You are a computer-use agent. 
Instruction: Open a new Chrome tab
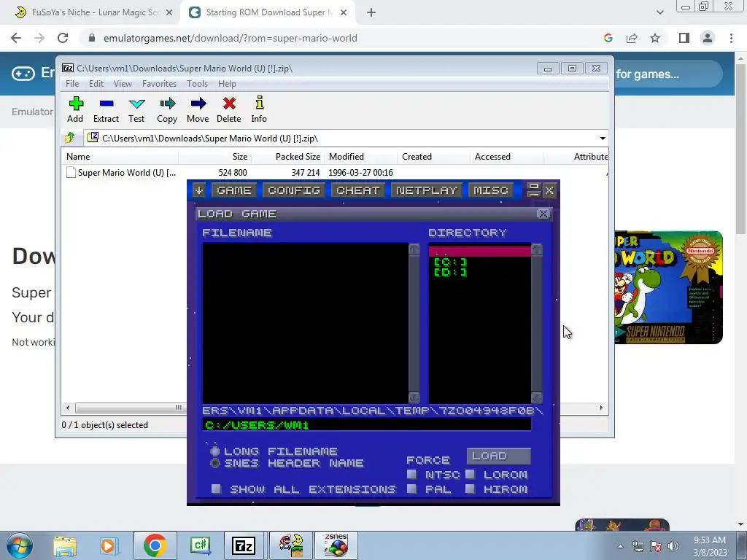(x=371, y=12)
